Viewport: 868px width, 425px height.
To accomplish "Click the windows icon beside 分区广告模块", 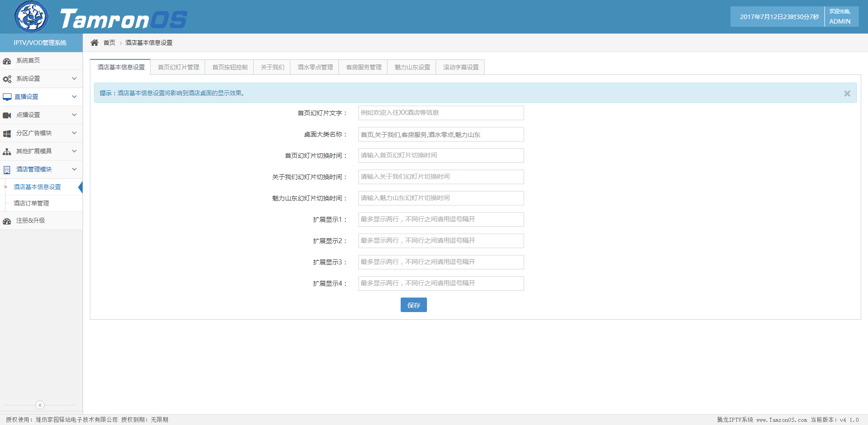I will [x=7, y=133].
